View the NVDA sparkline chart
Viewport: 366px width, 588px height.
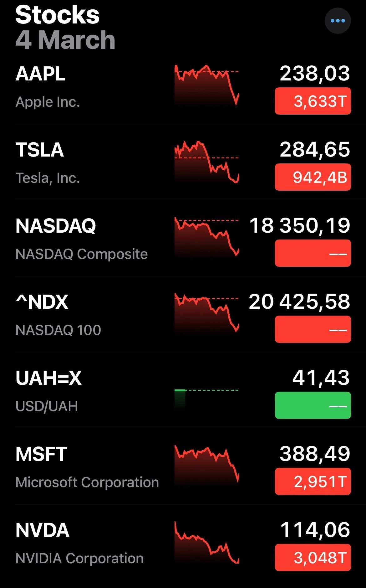[x=207, y=542]
